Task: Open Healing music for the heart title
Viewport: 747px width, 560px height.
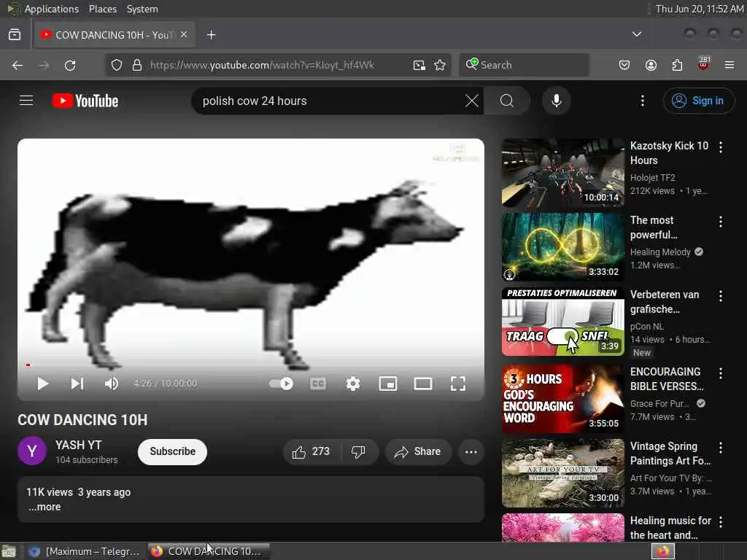Action: click(x=670, y=528)
